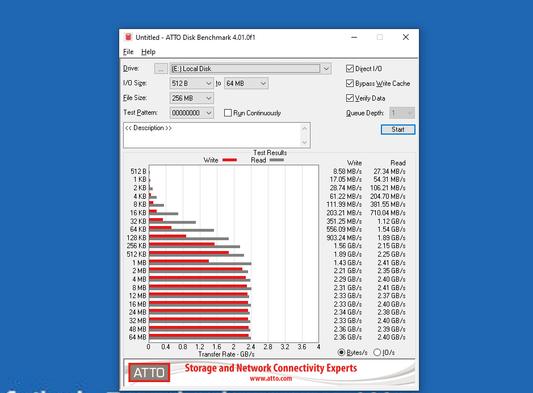This screenshot has height=393, width=533.
Task: Enable Run Continuously checkbox
Action: 228,113
